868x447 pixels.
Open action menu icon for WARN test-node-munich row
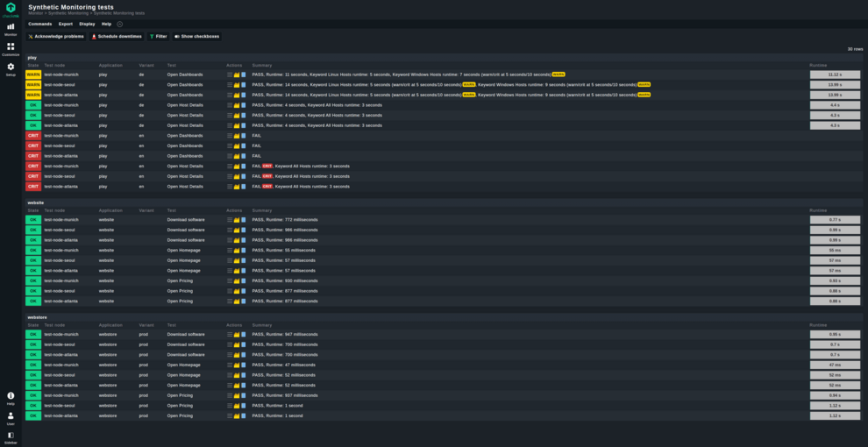230,74
